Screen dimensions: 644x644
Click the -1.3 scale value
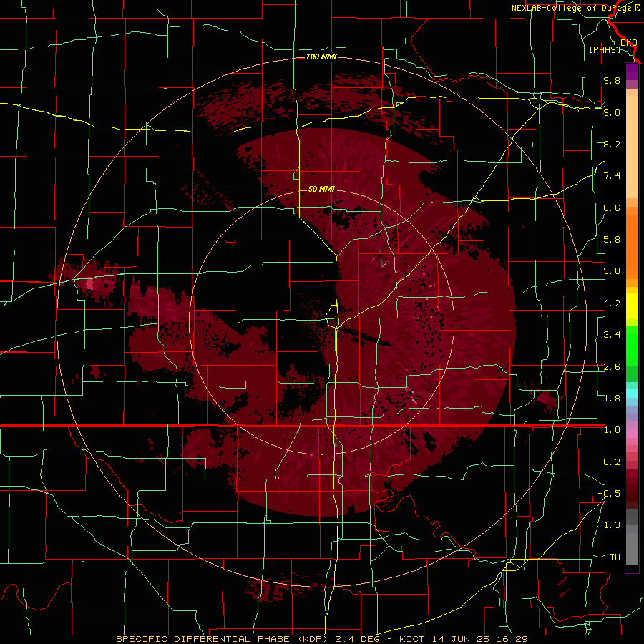tap(609, 525)
